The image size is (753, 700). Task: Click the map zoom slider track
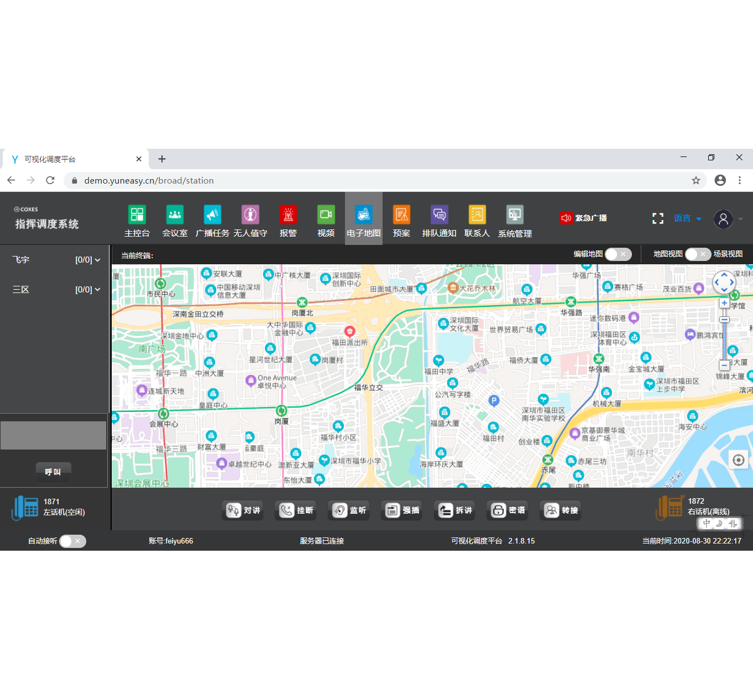724,343
